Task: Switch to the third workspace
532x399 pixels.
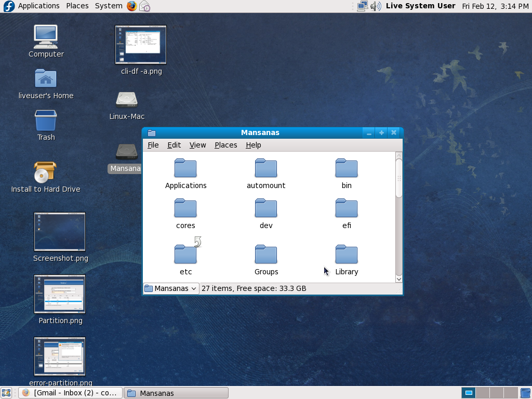Action: 496,393
